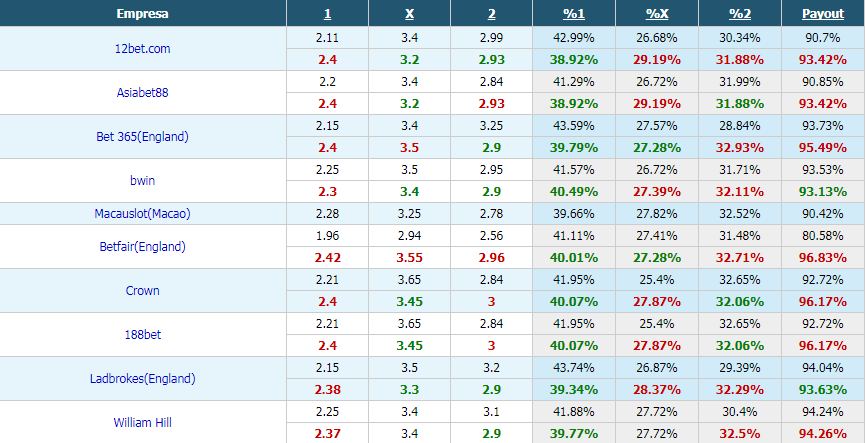This screenshot has height=443, width=866.
Task: Select Macauslot payout 90.42%
Action: (823, 214)
